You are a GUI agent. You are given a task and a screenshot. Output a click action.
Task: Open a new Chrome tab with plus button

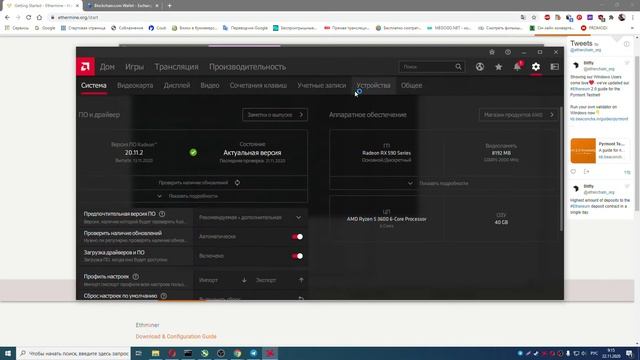tap(169, 6)
